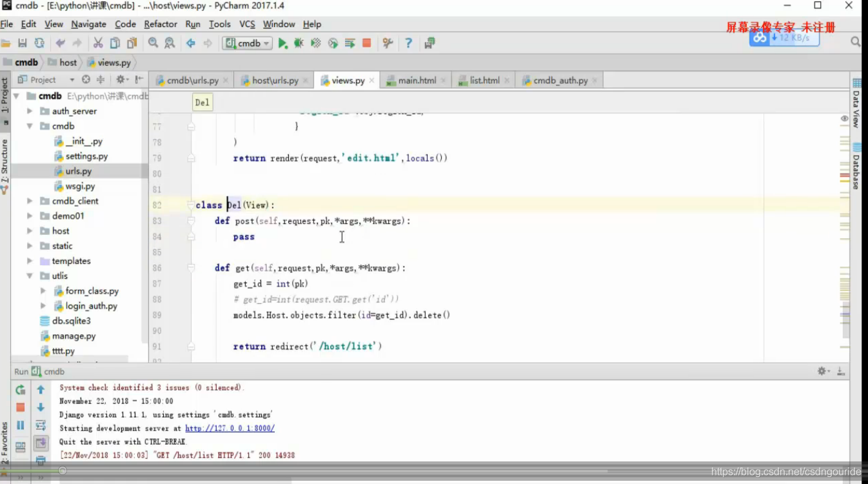
Task: Click the Down the Stack Trace arrow
Action: (x=41, y=407)
